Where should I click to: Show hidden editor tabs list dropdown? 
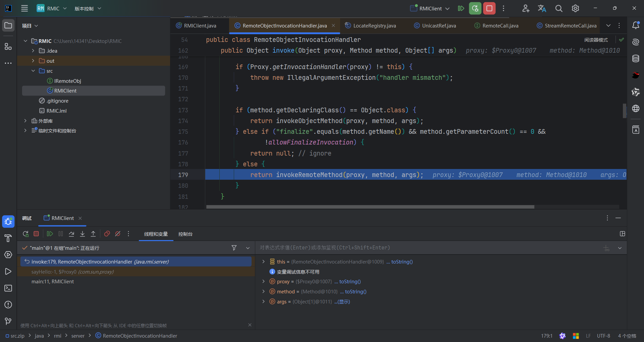(x=608, y=25)
